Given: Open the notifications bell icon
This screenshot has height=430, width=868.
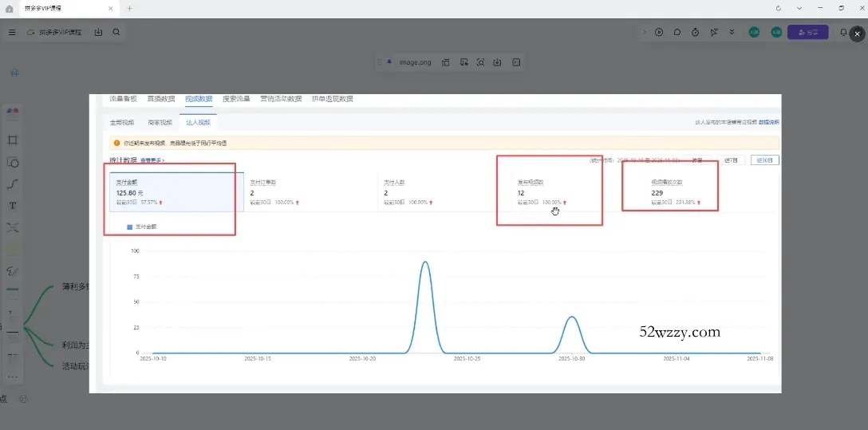Looking at the screenshot, I should click(x=843, y=33).
